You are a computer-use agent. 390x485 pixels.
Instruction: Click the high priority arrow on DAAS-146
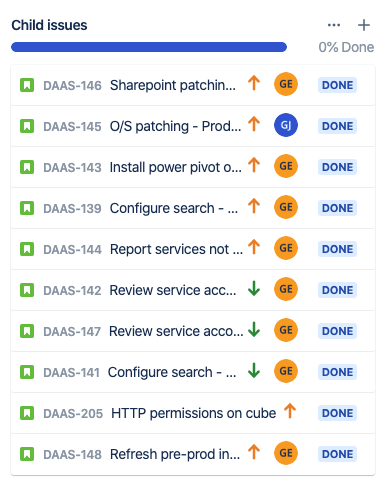coord(254,83)
